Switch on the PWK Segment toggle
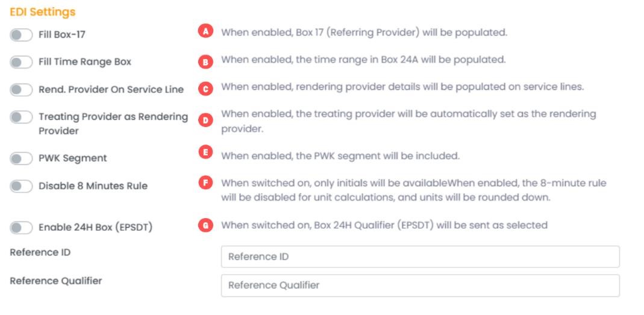This screenshot has height=315, width=644. pos(21,158)
